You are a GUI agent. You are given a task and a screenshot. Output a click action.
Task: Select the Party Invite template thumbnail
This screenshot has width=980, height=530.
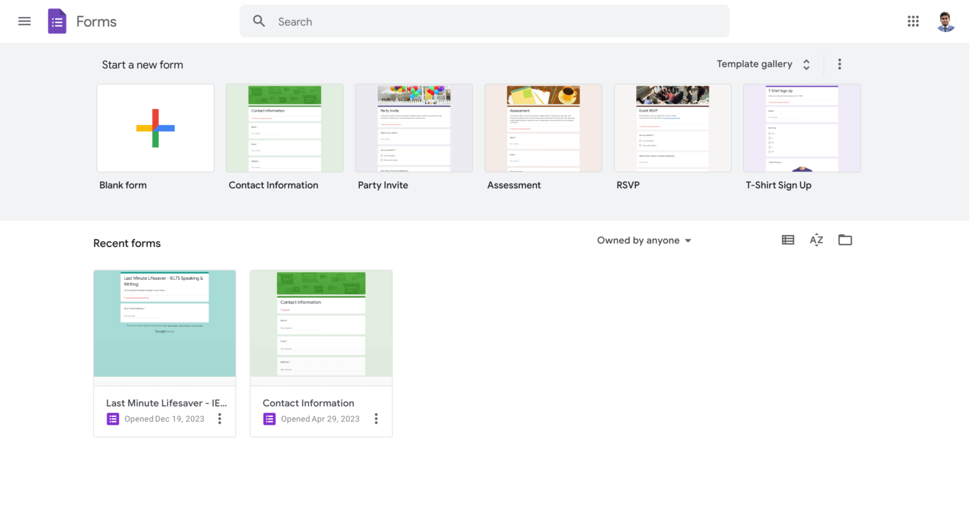click(414, 128)
